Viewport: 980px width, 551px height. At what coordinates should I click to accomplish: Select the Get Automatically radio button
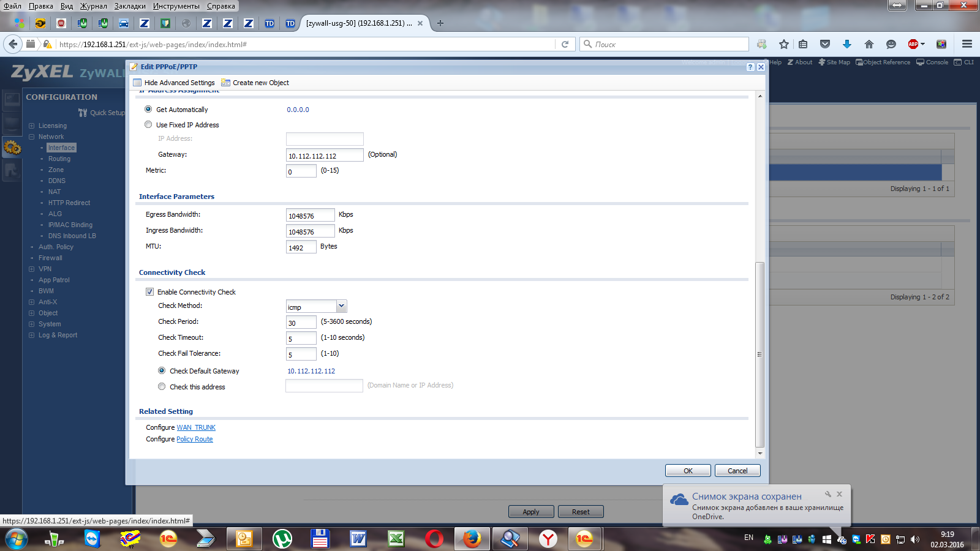point(148,109)
